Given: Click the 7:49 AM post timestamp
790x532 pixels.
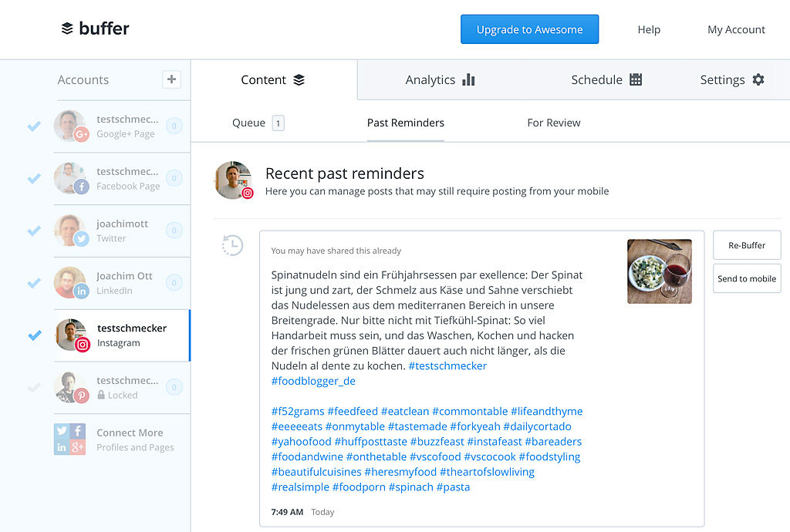Looking at the screenshot, I should [x=287, y=512].
